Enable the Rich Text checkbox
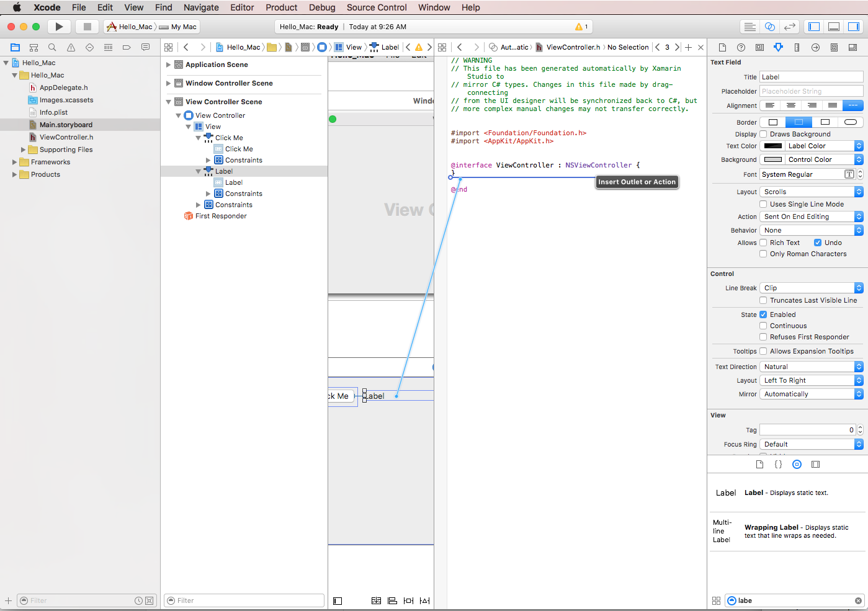868x611 pixels. [764, 243]
